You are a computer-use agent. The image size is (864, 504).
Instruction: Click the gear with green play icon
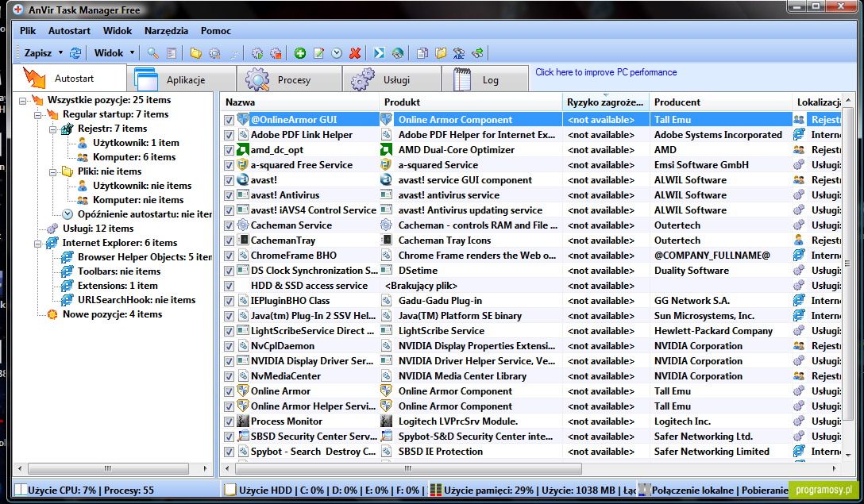pos(257,53)
